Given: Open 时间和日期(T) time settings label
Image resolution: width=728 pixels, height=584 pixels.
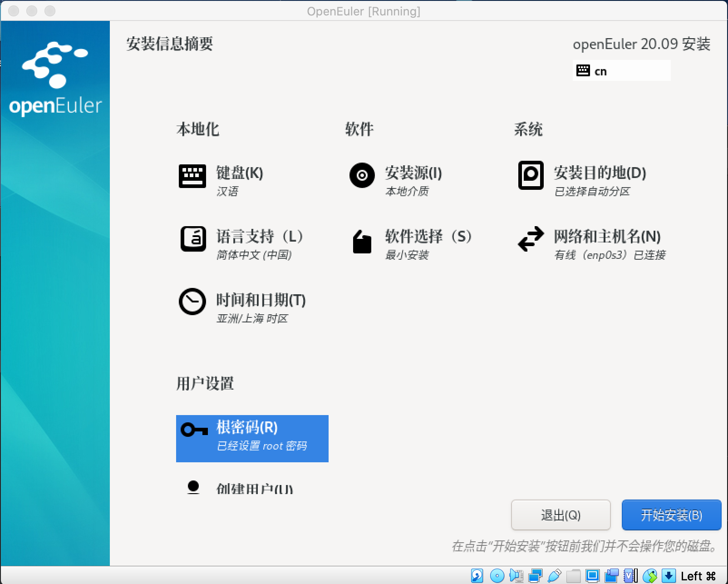Looking at the screenshot, I should coord(261,300).
